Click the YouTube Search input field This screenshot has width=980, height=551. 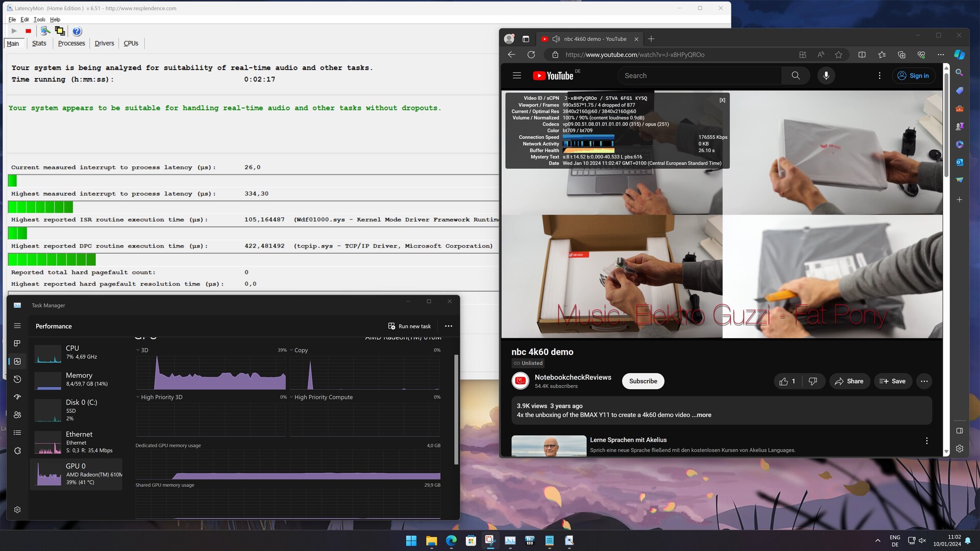699,76
